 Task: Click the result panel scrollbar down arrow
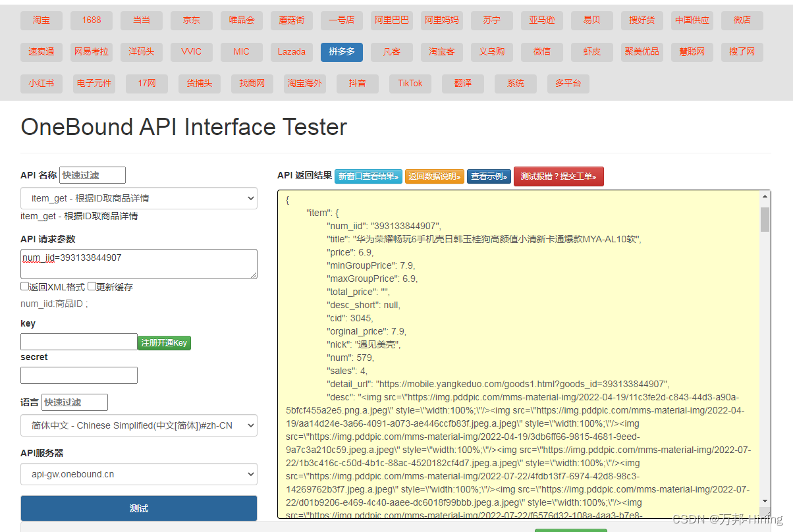pyautogui.click(x=765, y=502)
